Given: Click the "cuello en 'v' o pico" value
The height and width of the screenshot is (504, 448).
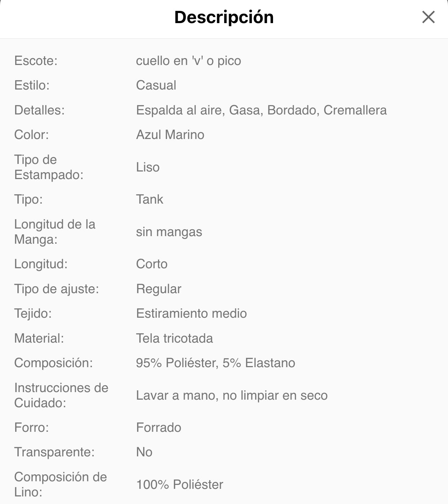Looking at the screenshot, I should point(188,61).
